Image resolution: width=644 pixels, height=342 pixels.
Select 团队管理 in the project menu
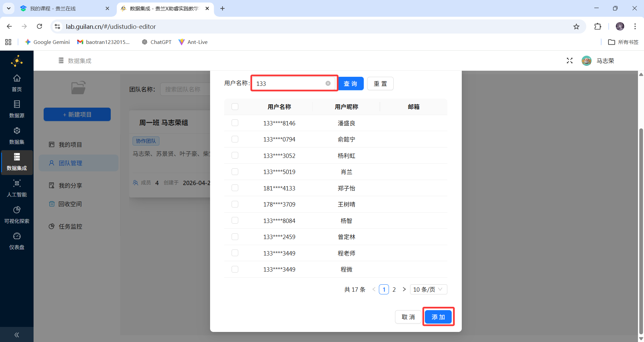70,163
